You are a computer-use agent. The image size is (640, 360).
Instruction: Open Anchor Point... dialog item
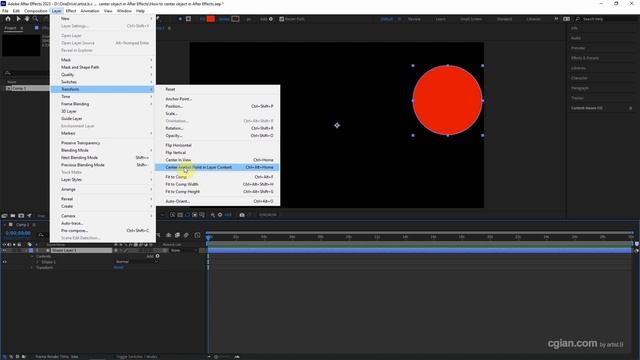tap(217, 99)
